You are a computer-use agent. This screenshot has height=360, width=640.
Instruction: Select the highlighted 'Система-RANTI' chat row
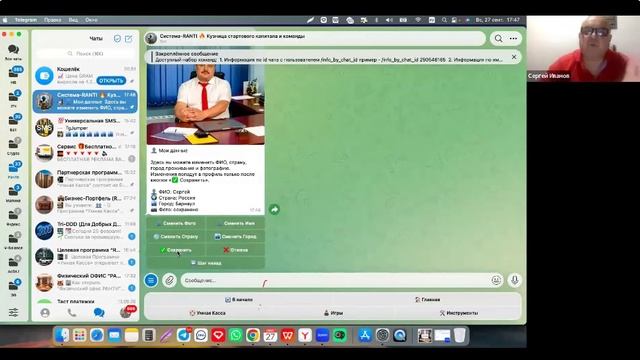coord(85,101)
